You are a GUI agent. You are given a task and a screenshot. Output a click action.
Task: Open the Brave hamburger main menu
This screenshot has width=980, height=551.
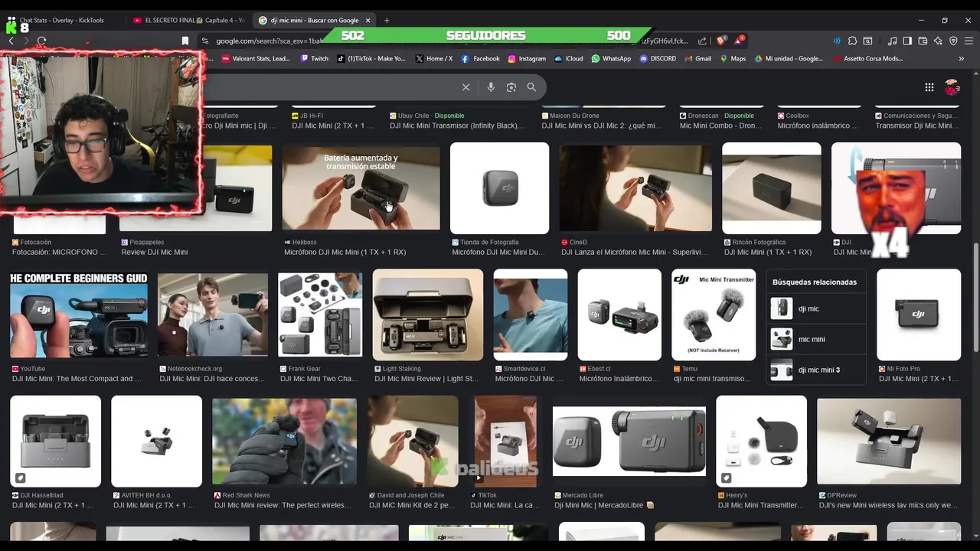[969, 41]
